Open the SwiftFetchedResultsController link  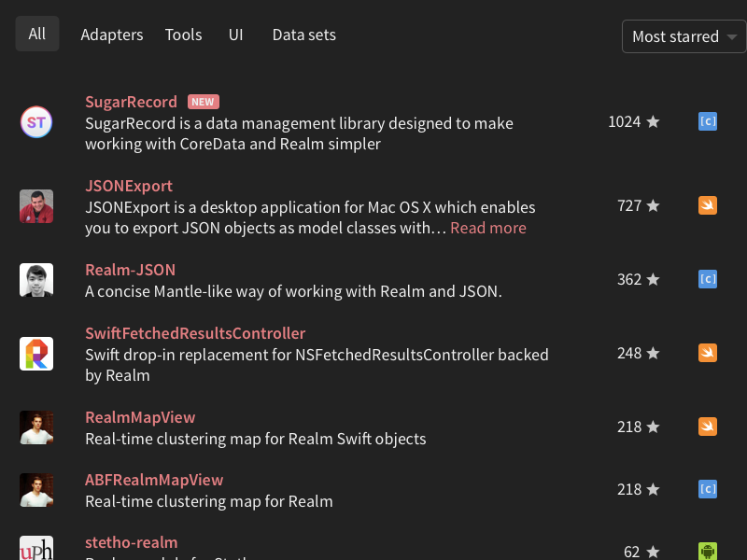pyautogui.click(x=195, y=333)
